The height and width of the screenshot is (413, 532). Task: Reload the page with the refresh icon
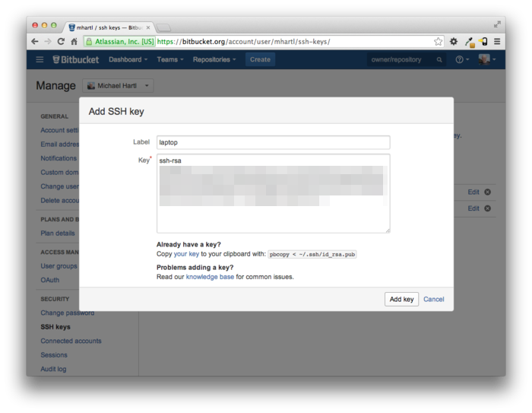point(61,41)
